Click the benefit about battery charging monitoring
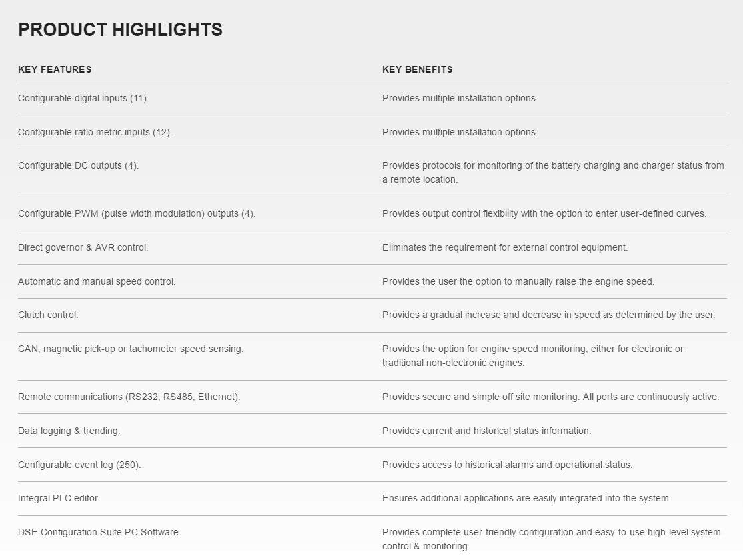This screenshot has height=560, width=743. [553, 173]
